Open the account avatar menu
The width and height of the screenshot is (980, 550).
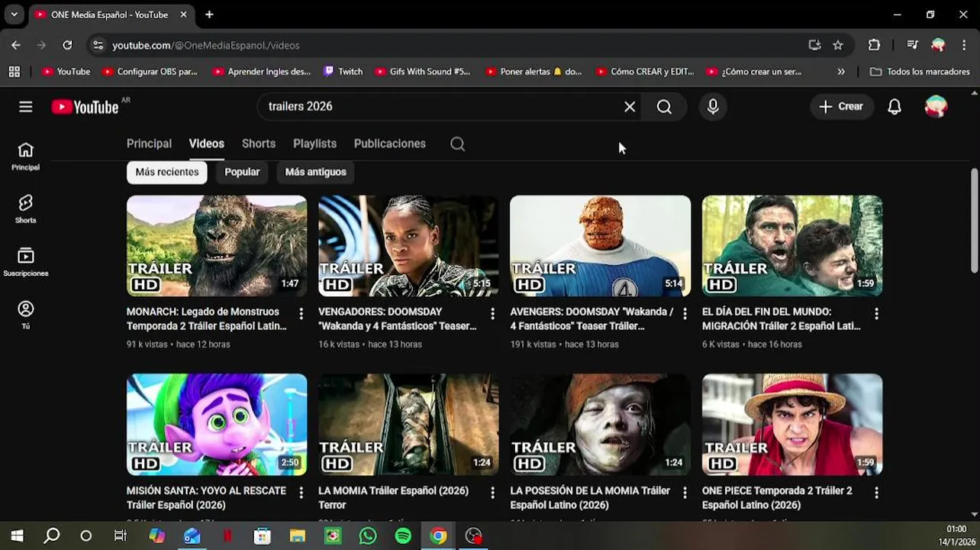tap(936, 107)
